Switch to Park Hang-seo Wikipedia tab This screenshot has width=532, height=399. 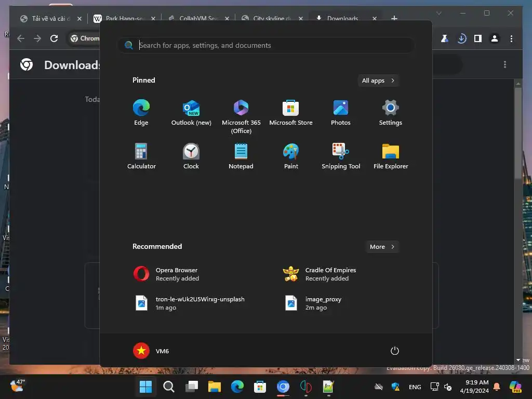pos(124,18)
